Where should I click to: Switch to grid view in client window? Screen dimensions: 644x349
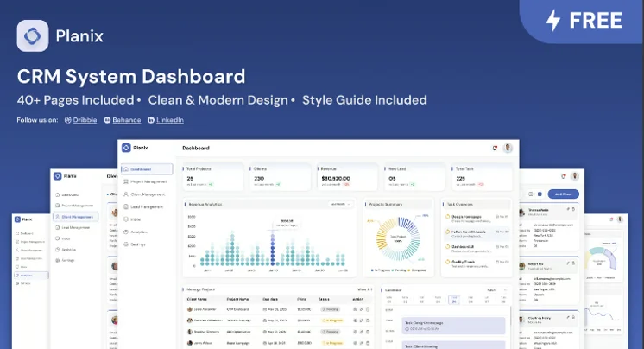point(540,194)
